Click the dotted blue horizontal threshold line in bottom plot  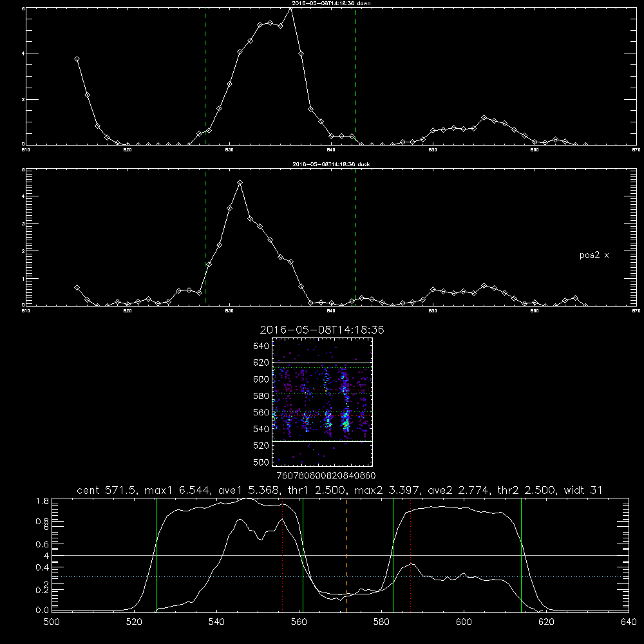(340, 576)
